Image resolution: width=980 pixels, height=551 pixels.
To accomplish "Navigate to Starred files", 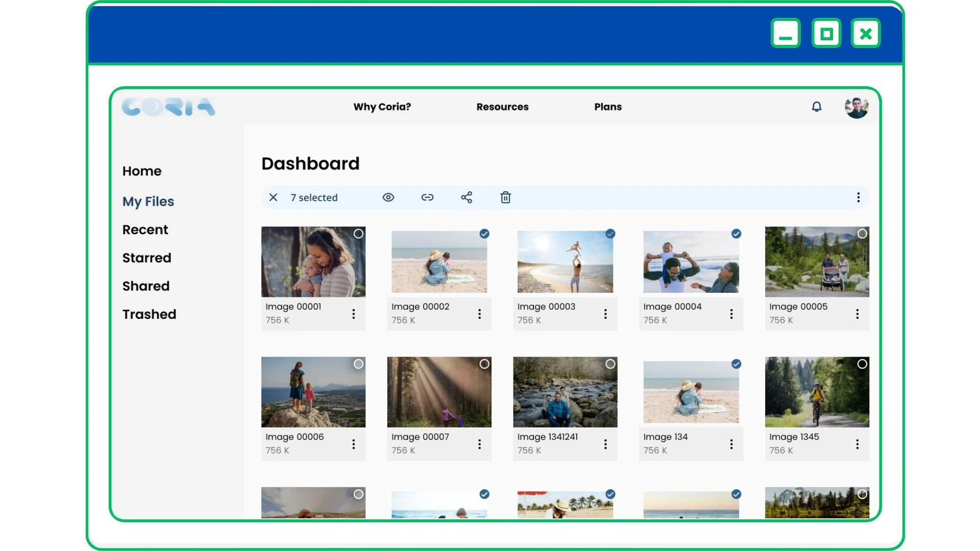I will point(146,258).
